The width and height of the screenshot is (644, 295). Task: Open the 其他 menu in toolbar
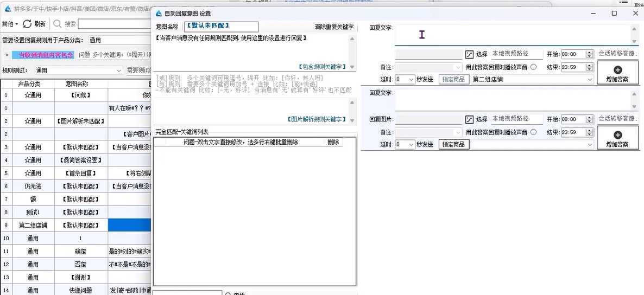point(10,24)
